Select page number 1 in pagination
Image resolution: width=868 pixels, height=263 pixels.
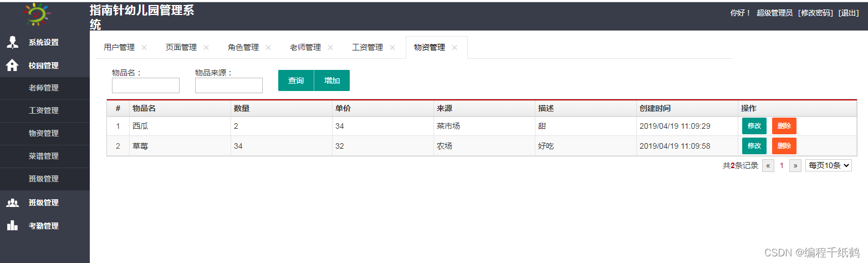click(x=782, y=165)
